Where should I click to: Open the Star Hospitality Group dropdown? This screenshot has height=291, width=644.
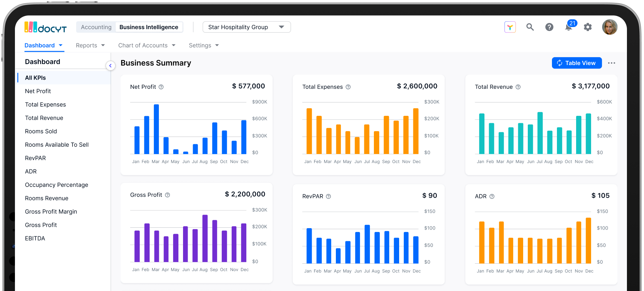pos(246,27)
